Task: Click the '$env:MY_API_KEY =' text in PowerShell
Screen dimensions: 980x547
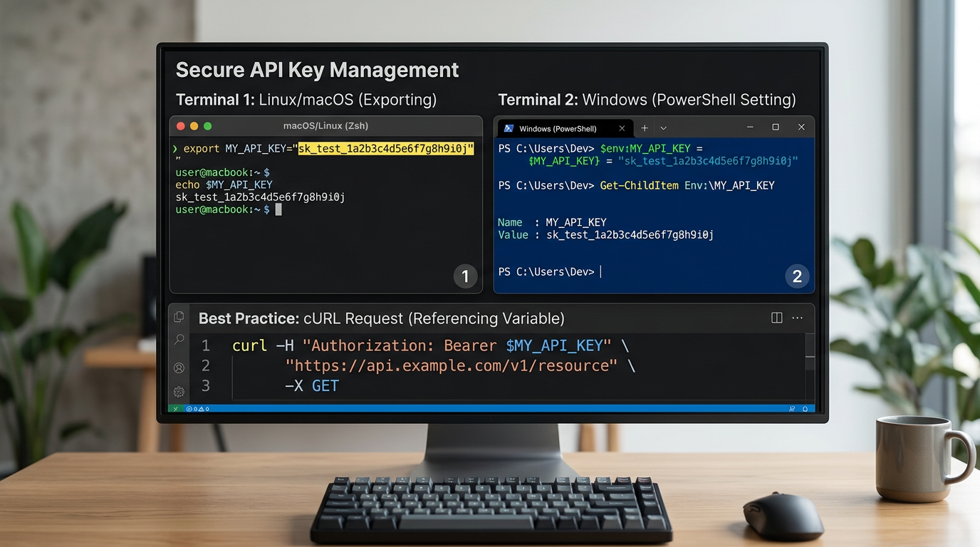Action: [x=652, y=148]
